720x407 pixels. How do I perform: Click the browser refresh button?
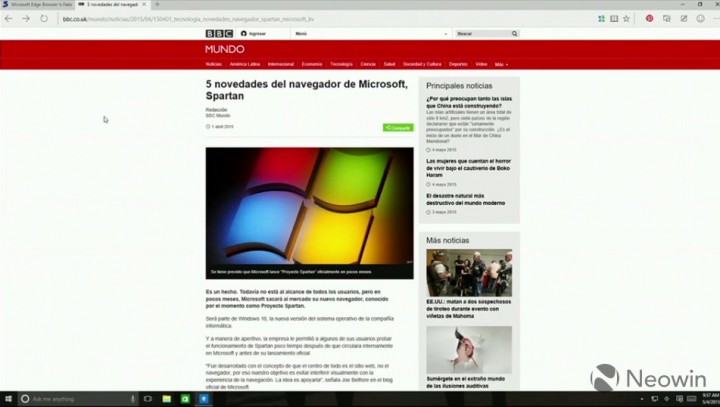pos(44,19)
